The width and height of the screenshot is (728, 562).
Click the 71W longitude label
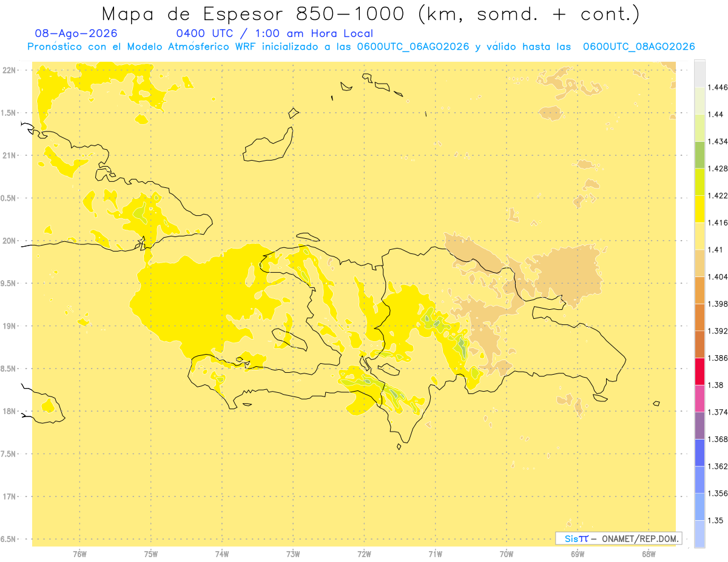(x=435, y=554)
